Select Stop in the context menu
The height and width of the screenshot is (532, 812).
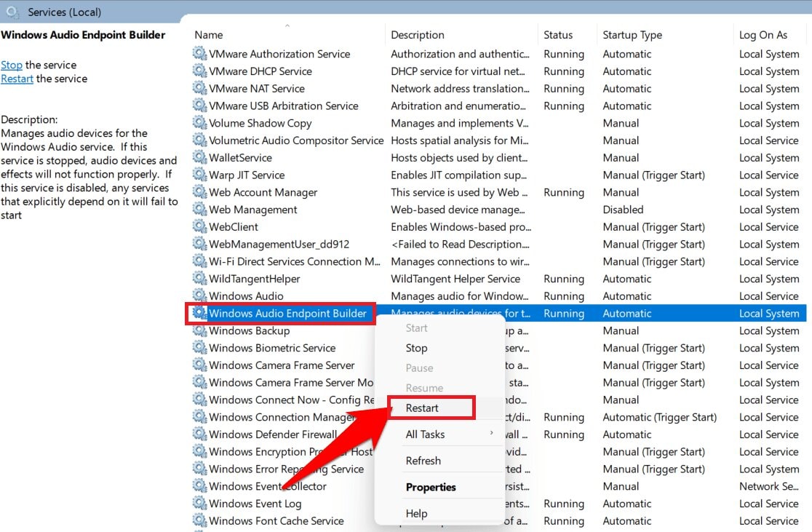416,348
